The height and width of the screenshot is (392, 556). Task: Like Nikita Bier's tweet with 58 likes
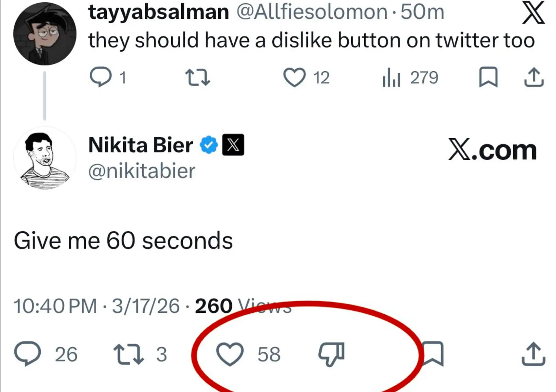tap(230, 354)
